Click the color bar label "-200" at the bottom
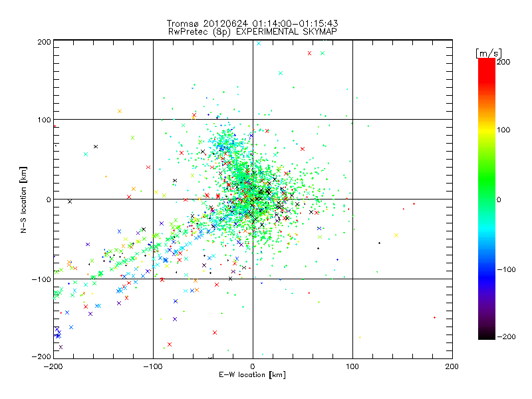The width and height of the screenshot is (532, 399). [x=506, y=336]
